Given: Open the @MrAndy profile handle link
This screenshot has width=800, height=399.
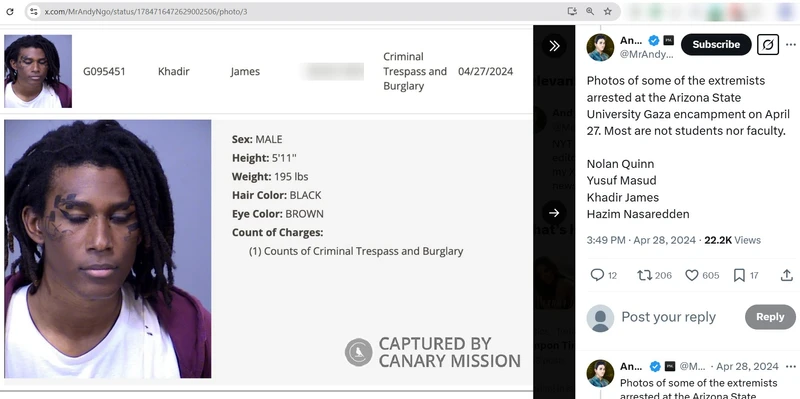Looking at the screenshot, I should (x=646, y=55).
